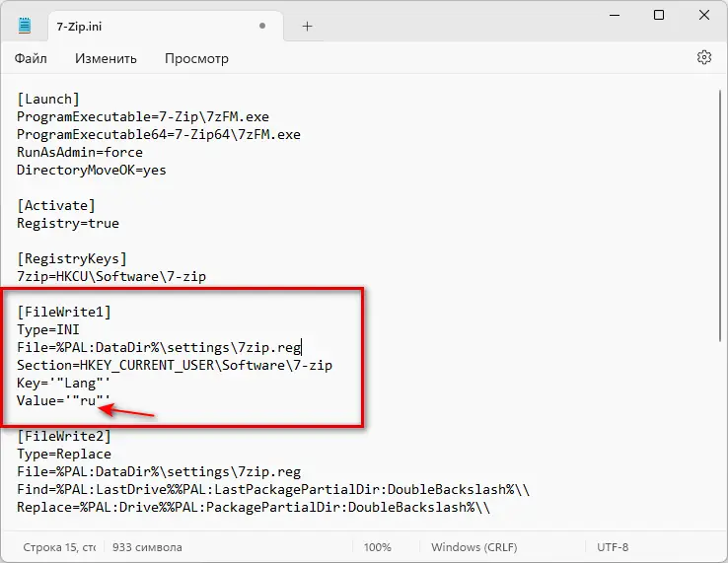The width and height of the screenshot is (728, 563).
Task: Add a new tab with plus button
Action: pyautogui.click(x=307, y=27)
